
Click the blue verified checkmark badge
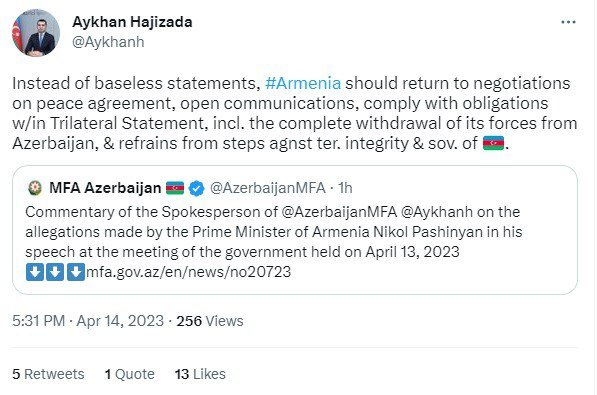[196, 188]
